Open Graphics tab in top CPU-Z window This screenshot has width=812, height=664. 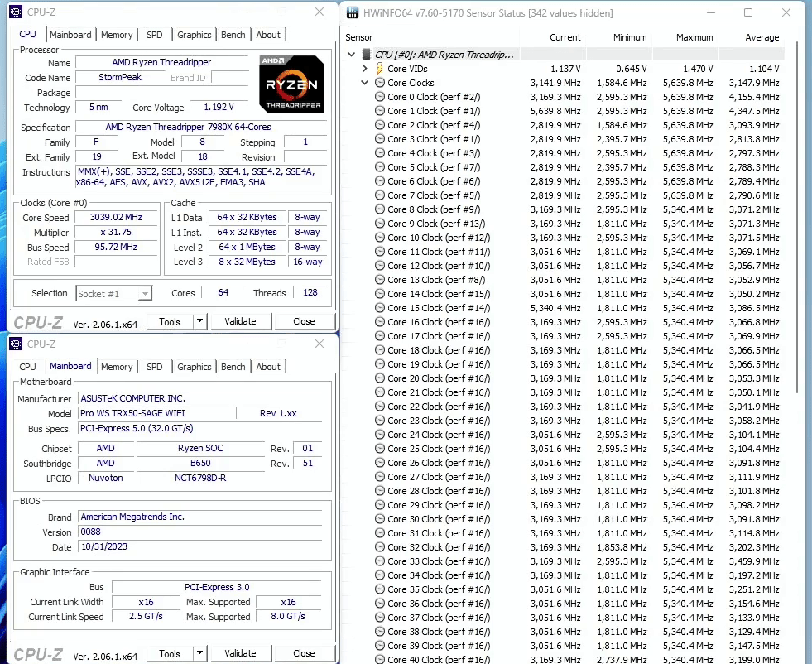[195, 35]
